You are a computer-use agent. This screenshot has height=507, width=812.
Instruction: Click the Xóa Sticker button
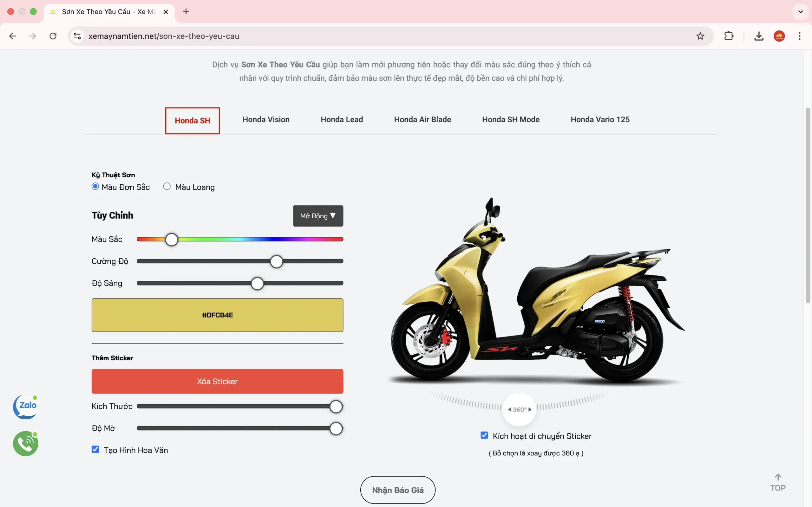tap(217, 381)
